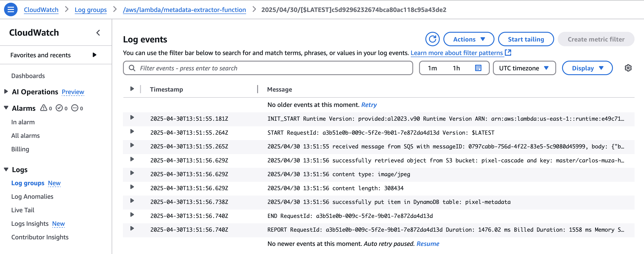
Task: Click the OK alarms checkmark icon
Action: tap(59, 108)
